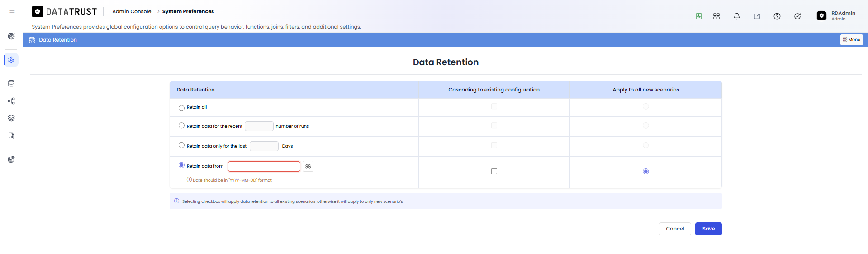Screen dimensions: 868x254
Task: Click the notifications bell icon
Action: tap(737, 16)
